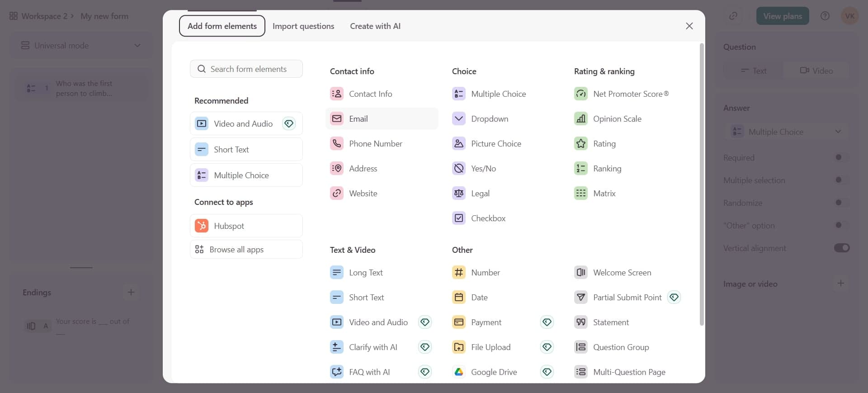Pick the Date calendar icon
868x393 pixels.
pos(459,297)
